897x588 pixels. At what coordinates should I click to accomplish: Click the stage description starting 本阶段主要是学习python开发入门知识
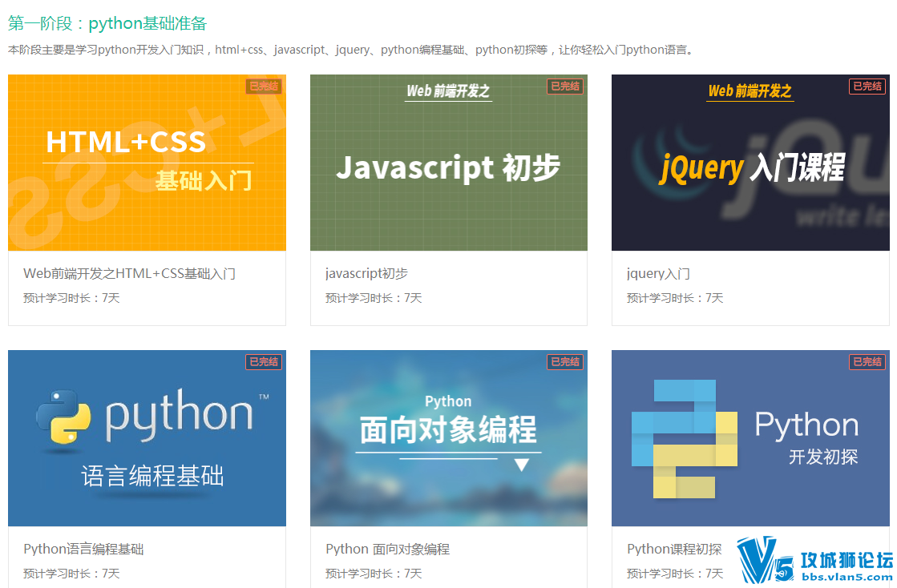point(351,50)
